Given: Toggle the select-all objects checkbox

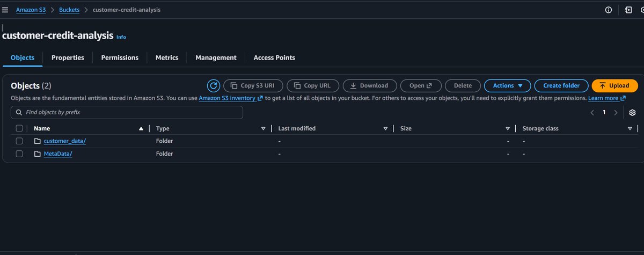Looking at the screenshot, I should click(x=19, y=129).
